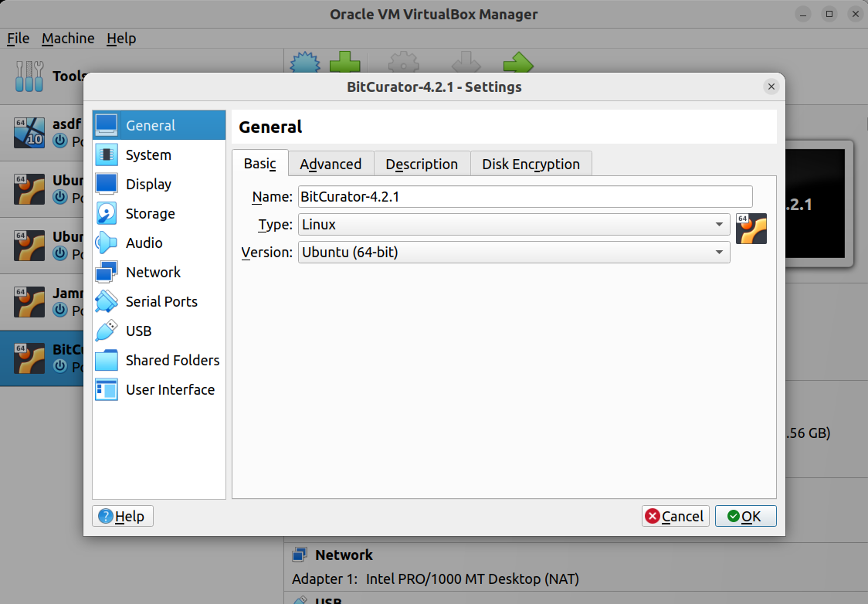The height and width of the screenshot is (604, 868).
Task: Click the Discard down-arrow toolbar icon
Action: pos(466,62)
